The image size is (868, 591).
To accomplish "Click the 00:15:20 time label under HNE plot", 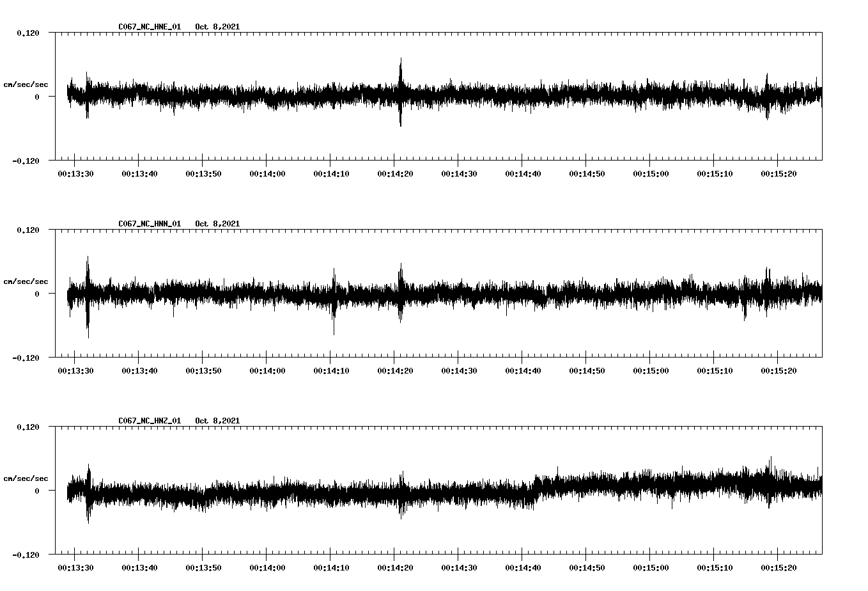I will click(779, 174).
